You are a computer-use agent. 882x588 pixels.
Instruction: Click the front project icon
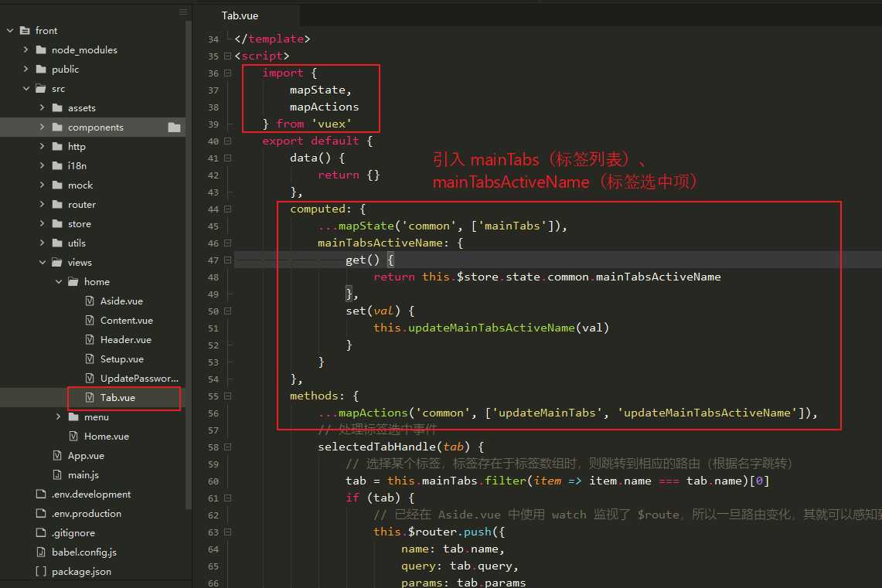click(25, 30)
